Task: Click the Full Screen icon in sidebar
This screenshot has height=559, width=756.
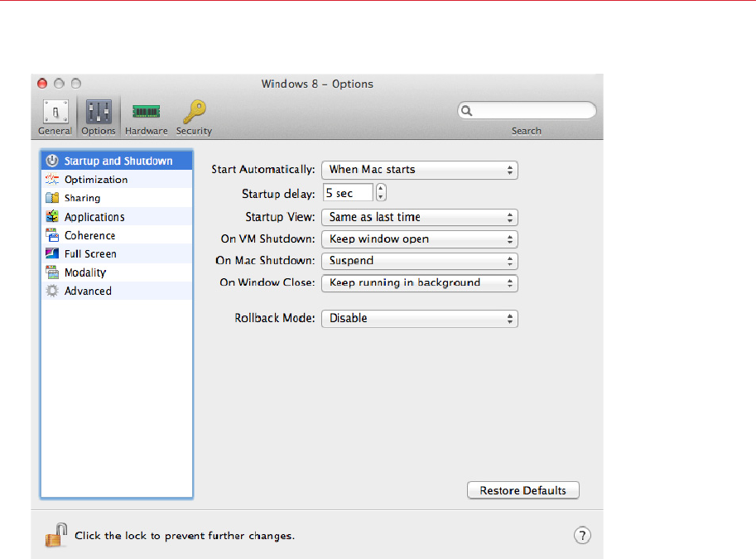Action: tap(52, 253)
